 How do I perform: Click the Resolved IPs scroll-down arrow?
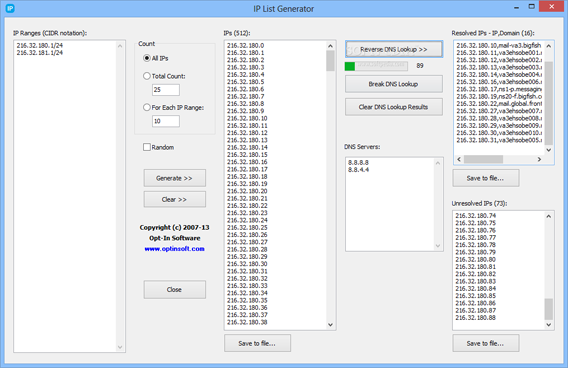click(x=548, y=150)
